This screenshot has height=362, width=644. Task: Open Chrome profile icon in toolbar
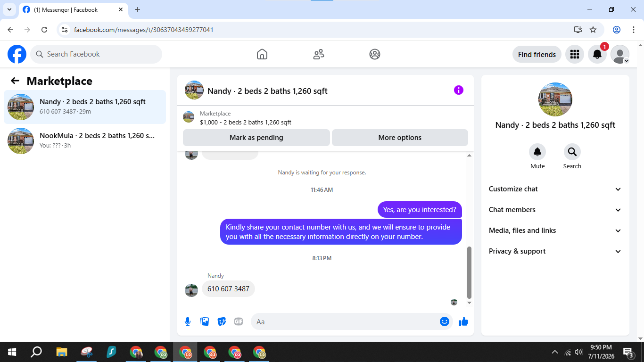click(x=617, y=30)
